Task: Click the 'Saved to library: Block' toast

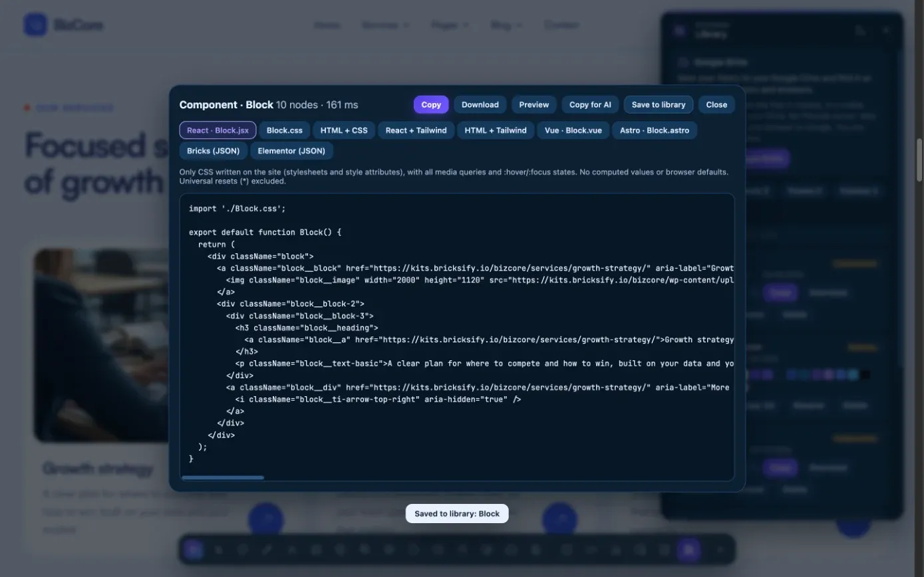Action: (457, 514)
